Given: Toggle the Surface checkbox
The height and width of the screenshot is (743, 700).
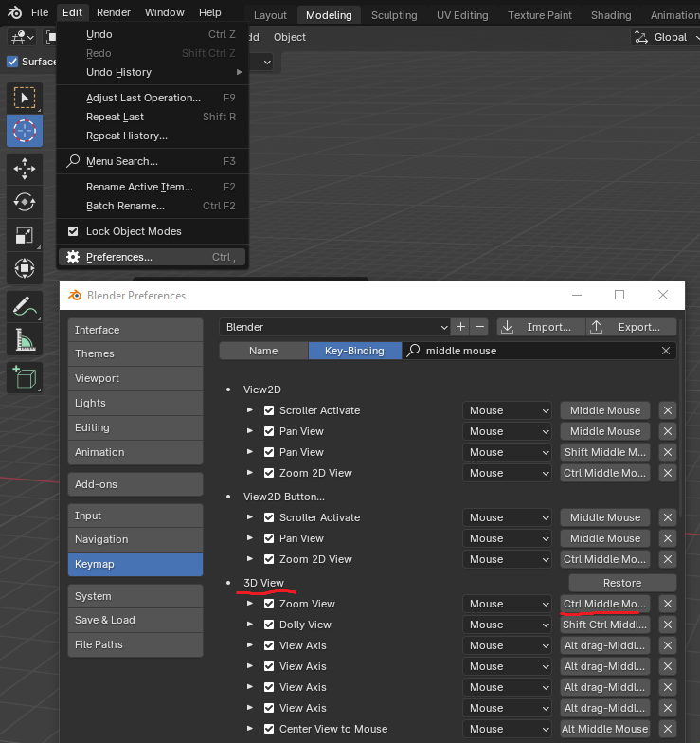Looking at the screenshot, I should [12, 62].
